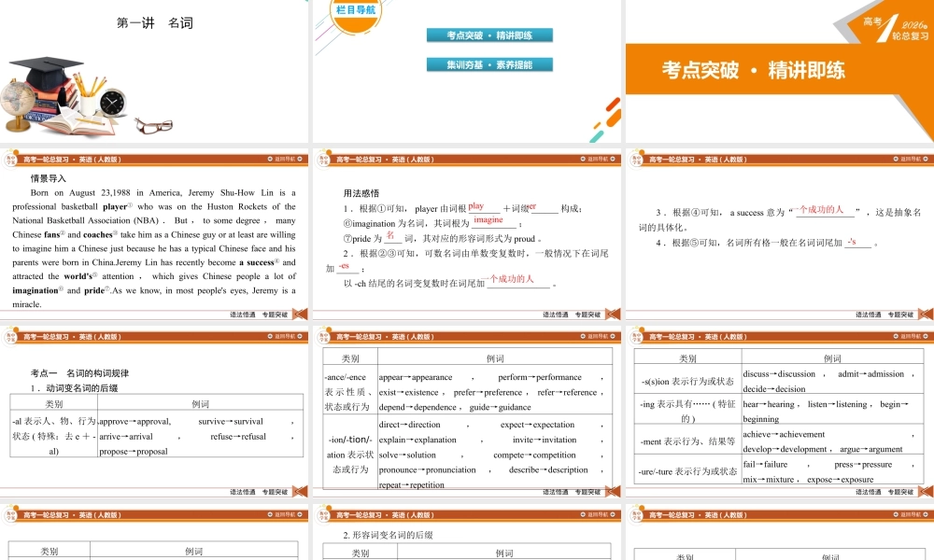Click the back arrow icon on the -ance/-ence table slide footer
Viewport: 934px width, 560px height.
[x=614, y=492]
